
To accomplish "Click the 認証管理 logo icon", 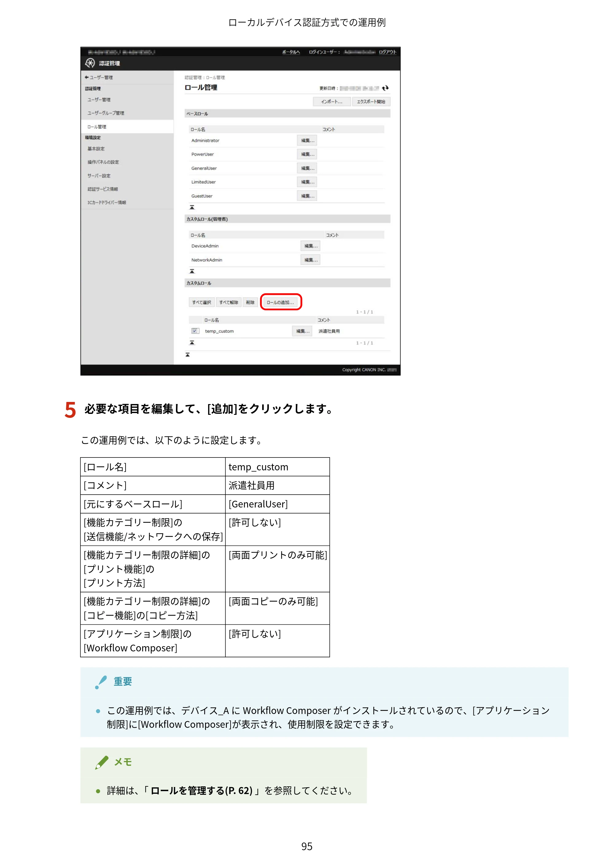I will pos(90,63).
